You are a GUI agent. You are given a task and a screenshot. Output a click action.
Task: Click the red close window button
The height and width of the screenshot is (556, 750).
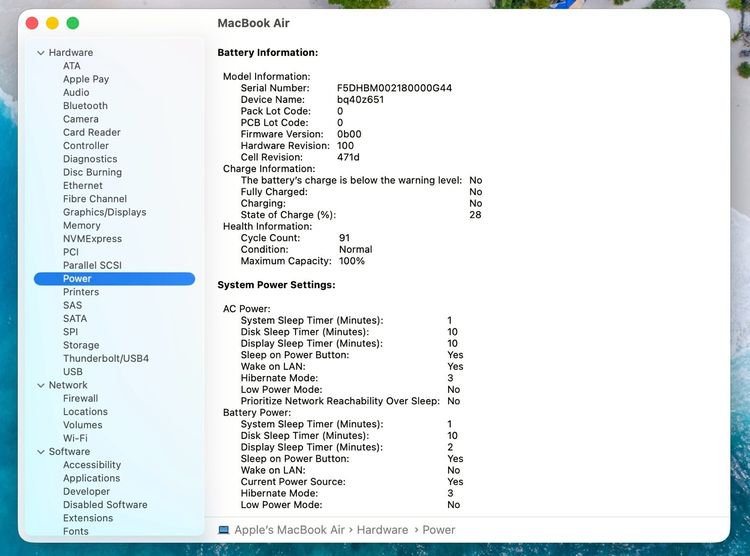point(32,23)
